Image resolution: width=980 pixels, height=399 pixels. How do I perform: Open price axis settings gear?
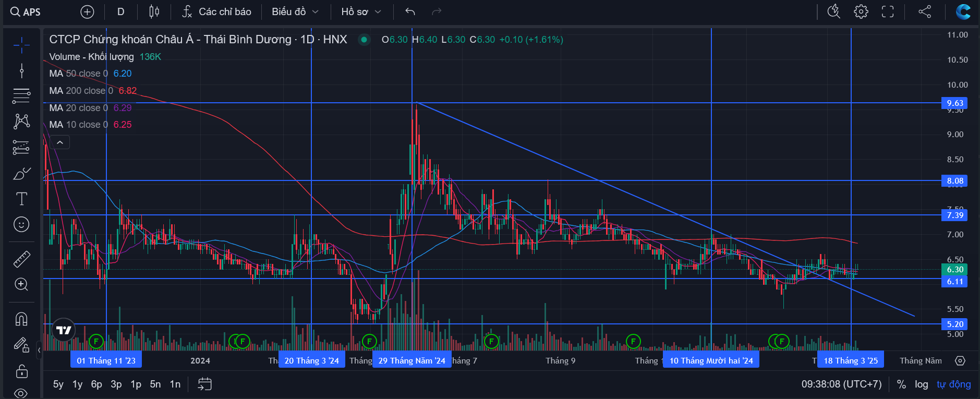(x=960, y=360)
